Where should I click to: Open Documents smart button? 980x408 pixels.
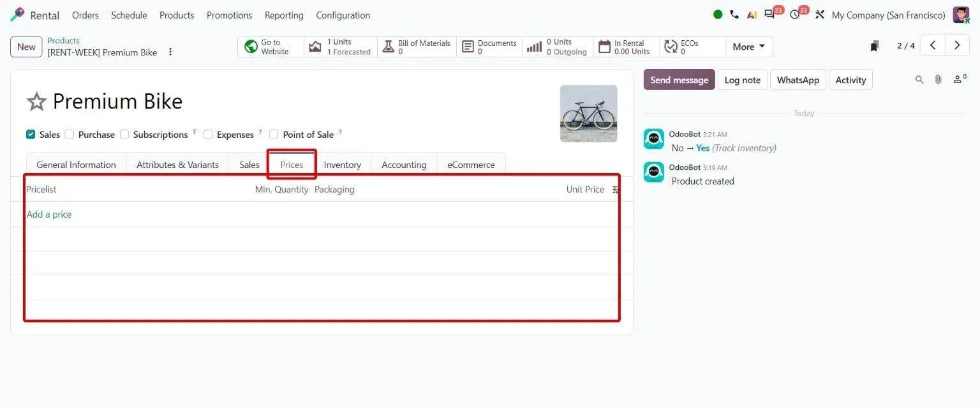click(x=489, y=47)
